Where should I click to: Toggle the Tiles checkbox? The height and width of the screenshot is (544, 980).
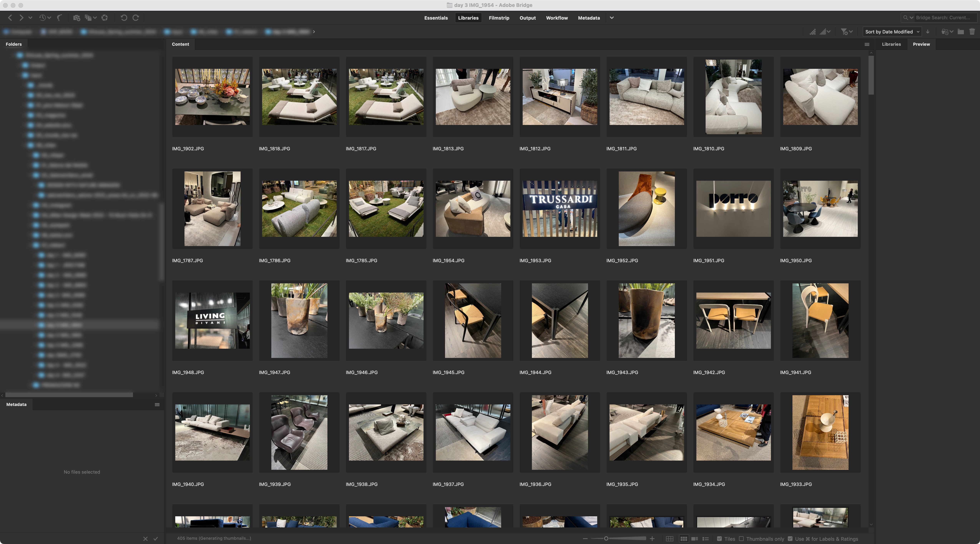pyautogui.click(x=719, y=539)
